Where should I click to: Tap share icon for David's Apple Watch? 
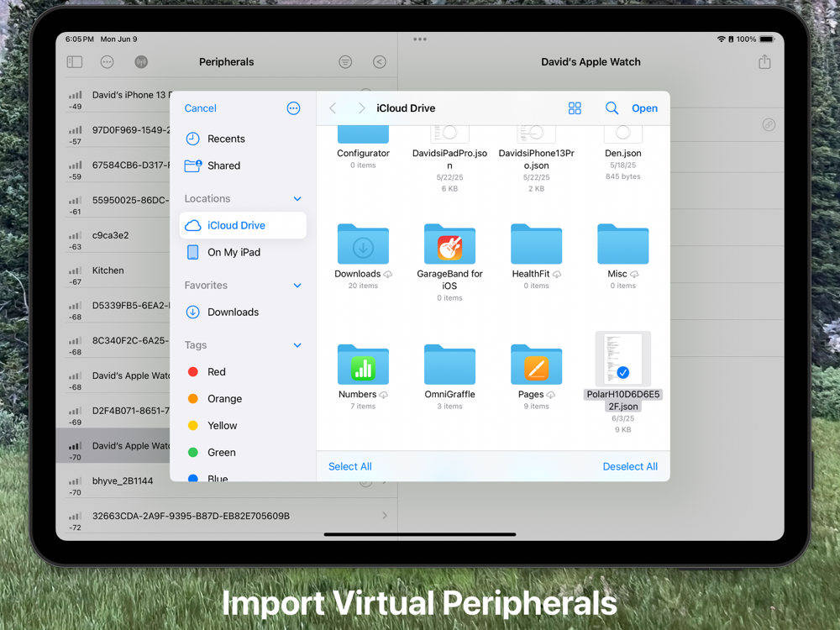click(764, 61)
